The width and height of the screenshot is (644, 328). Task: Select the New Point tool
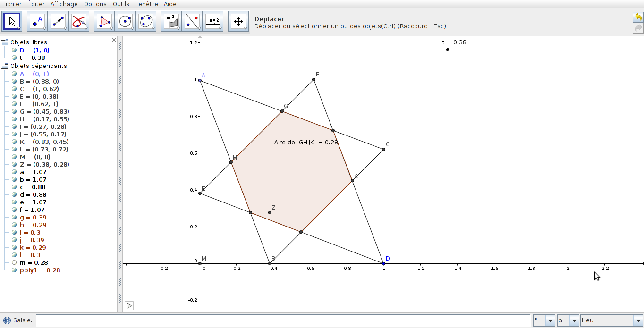point(37,21)
